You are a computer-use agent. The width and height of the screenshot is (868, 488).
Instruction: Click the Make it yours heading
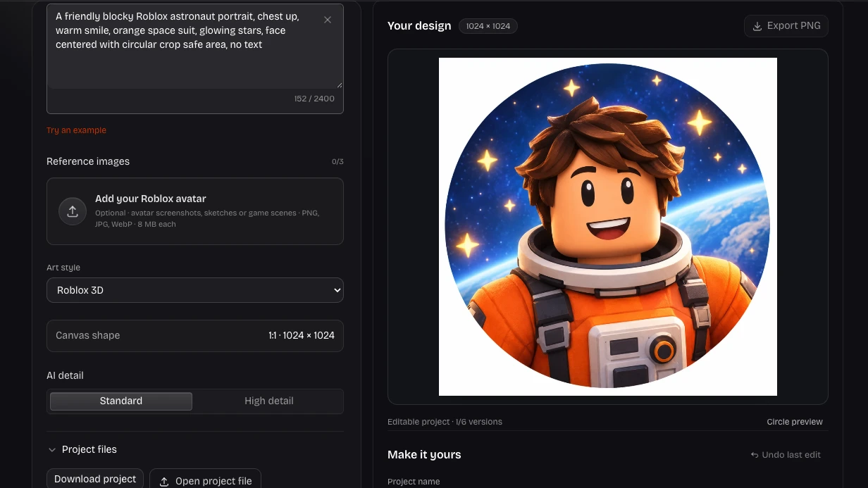click(x=424, y=455)
